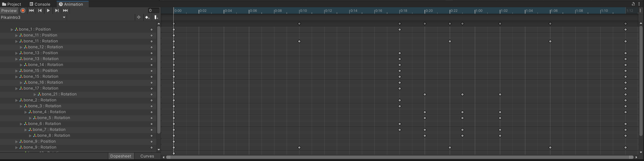Switch to Dopesheet view
This screenshot has height=161, width=644.
[x=121, y=156]
